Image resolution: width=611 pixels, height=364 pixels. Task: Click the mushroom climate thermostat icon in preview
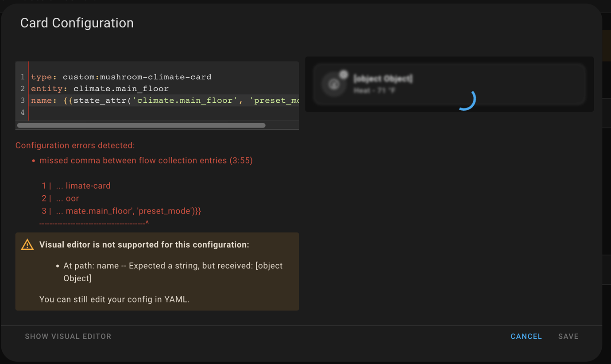tap(334, 84)
